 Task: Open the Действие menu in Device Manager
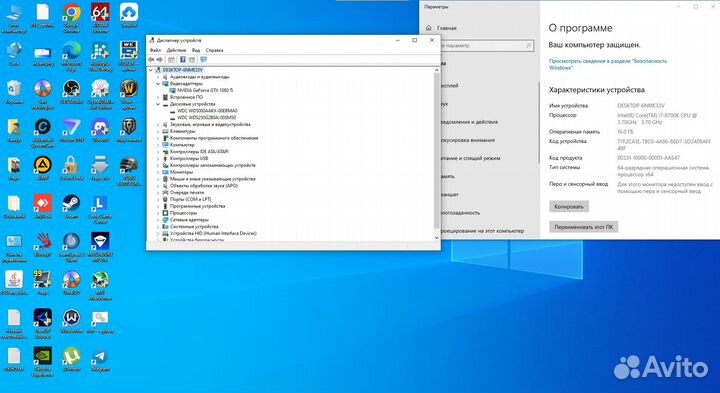coord(176,50)
